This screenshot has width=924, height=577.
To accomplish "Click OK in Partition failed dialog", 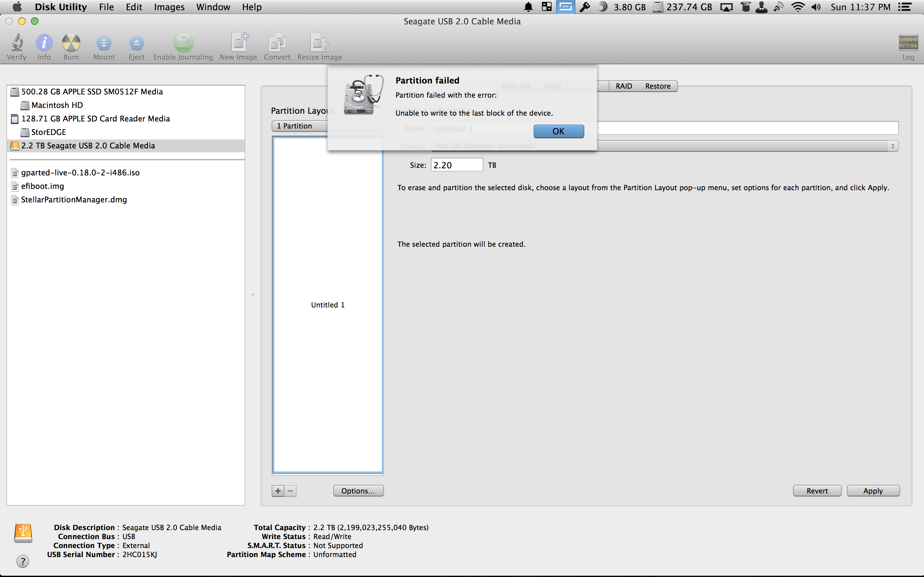I will (558, 131).
